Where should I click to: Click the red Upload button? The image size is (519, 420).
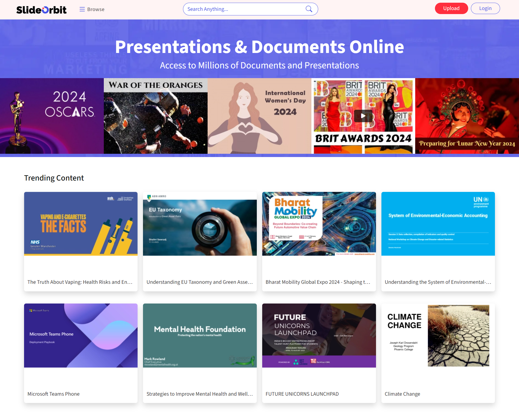pos(451,8)
